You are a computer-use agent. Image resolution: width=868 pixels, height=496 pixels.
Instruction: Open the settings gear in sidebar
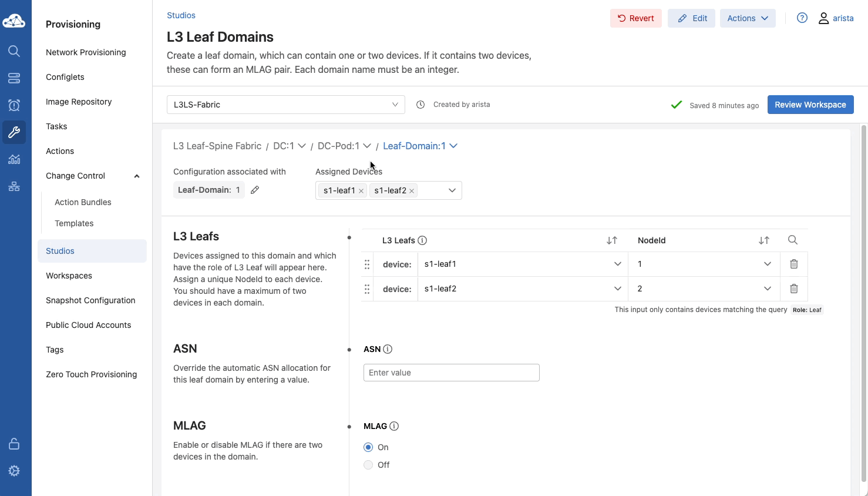tap(14, 471)
